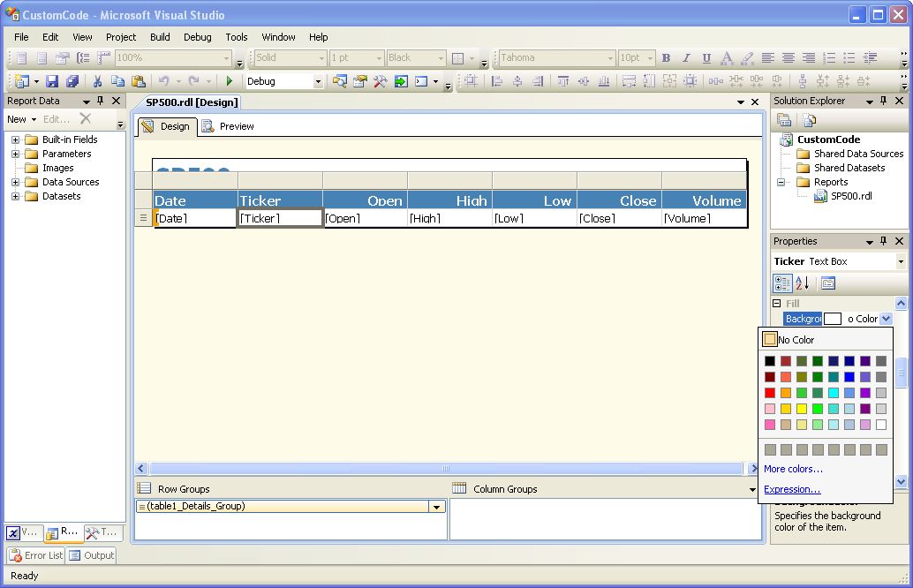Click the Save icon in the toolbar
The image size is (913, 588).
tap(52, 81)
